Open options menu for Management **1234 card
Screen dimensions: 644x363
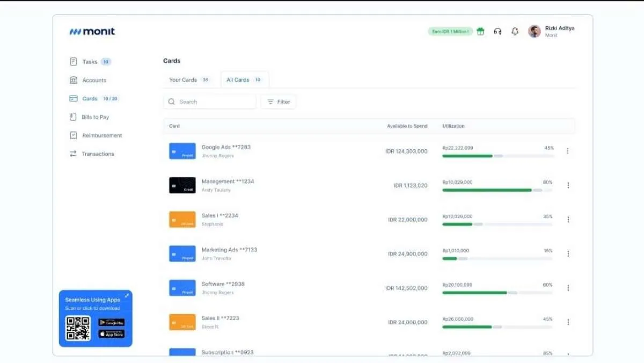coord(567,185)
